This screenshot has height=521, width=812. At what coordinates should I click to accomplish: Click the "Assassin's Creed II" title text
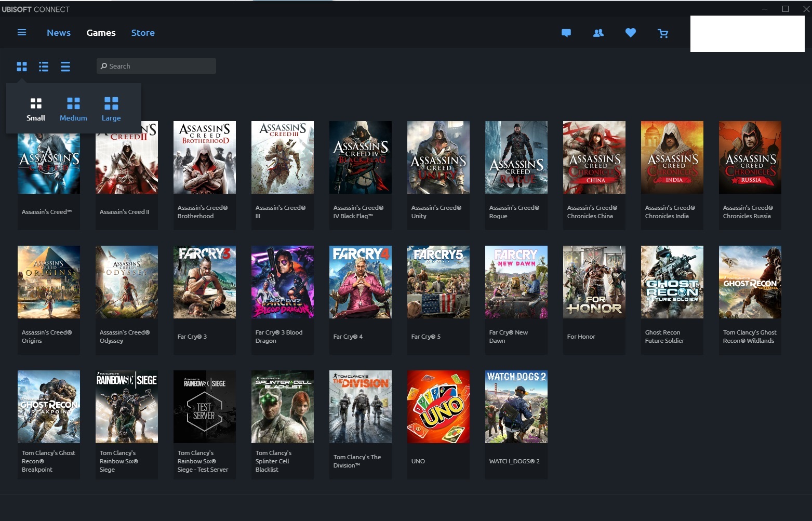click(x=125, y=212)
